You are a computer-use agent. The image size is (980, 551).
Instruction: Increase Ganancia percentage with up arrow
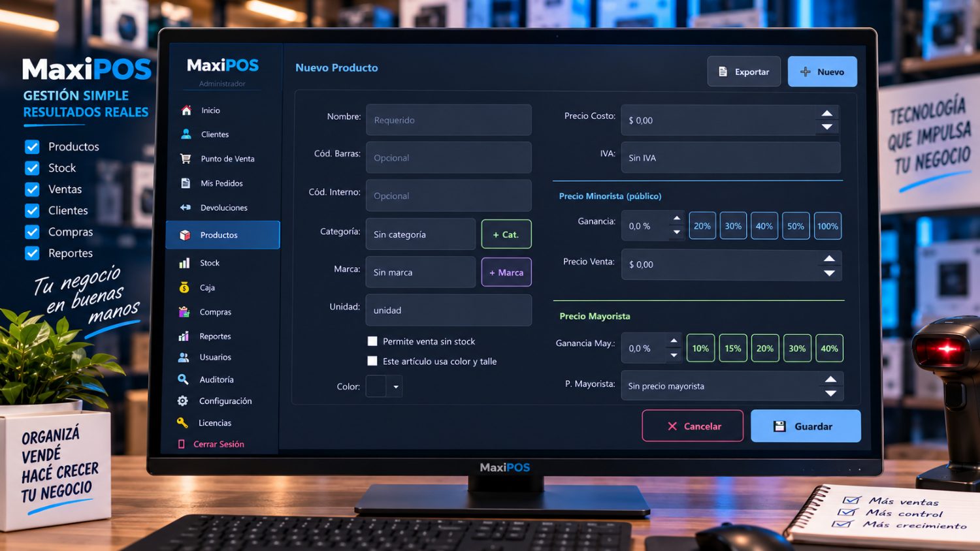point(677,218)
